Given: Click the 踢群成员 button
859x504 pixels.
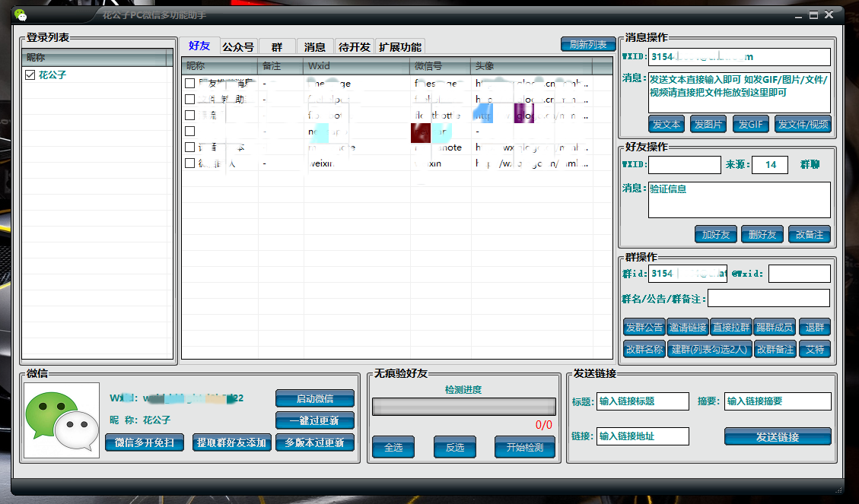Looking at the screenshot, I should [775, 327].
